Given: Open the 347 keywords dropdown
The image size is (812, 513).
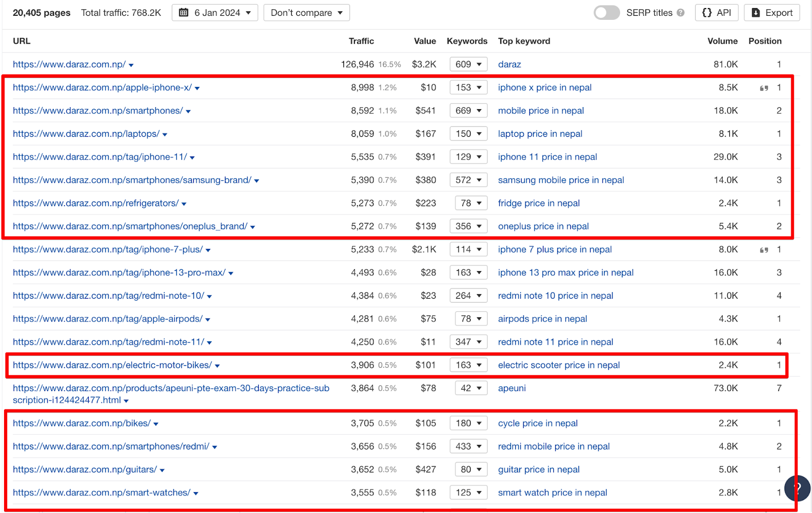Looking at the screenshot, I should click(468, 342).
